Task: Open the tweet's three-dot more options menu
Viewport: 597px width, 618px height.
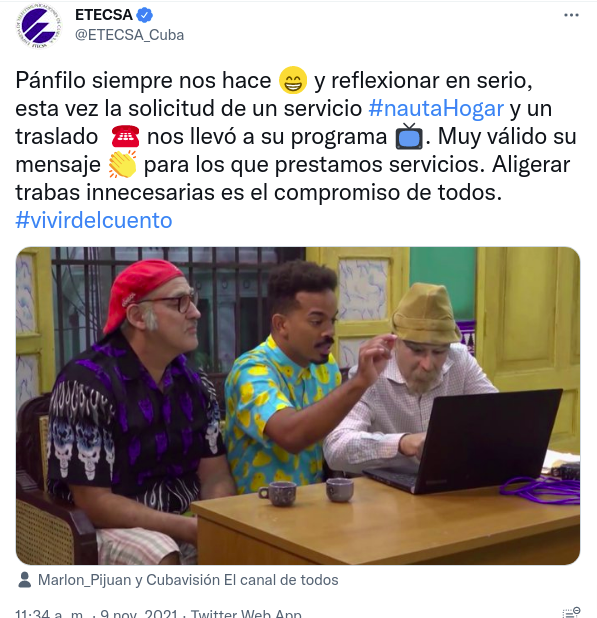Action: 571,15
